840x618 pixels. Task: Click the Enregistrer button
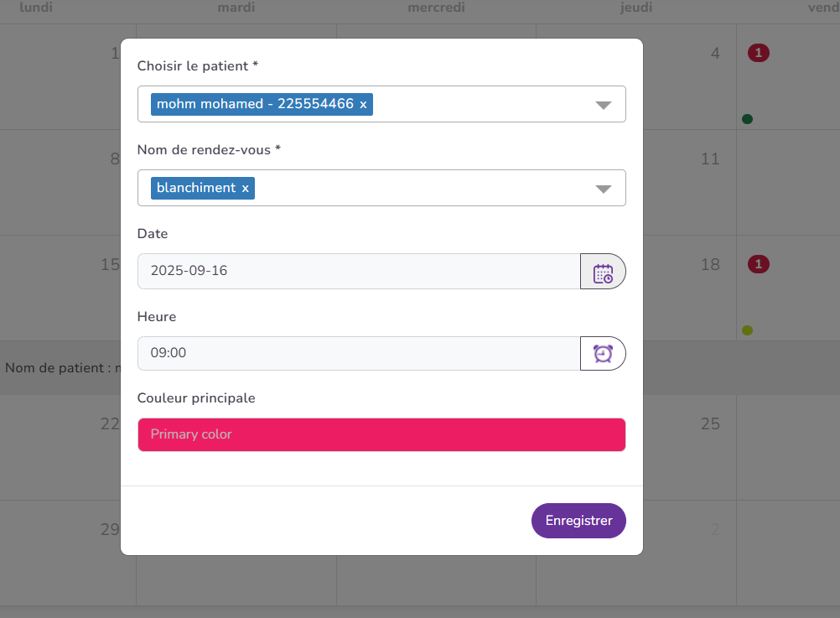click(578, 521)
